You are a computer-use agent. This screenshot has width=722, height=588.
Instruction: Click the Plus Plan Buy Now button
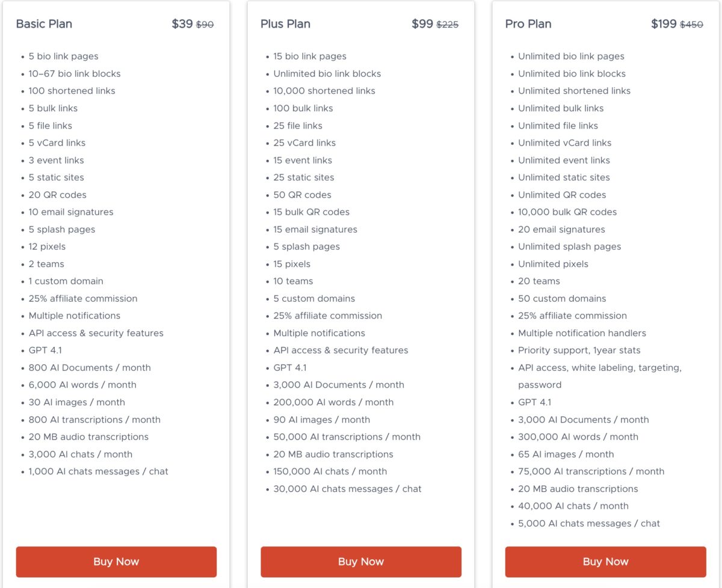(x=360, y=561)
